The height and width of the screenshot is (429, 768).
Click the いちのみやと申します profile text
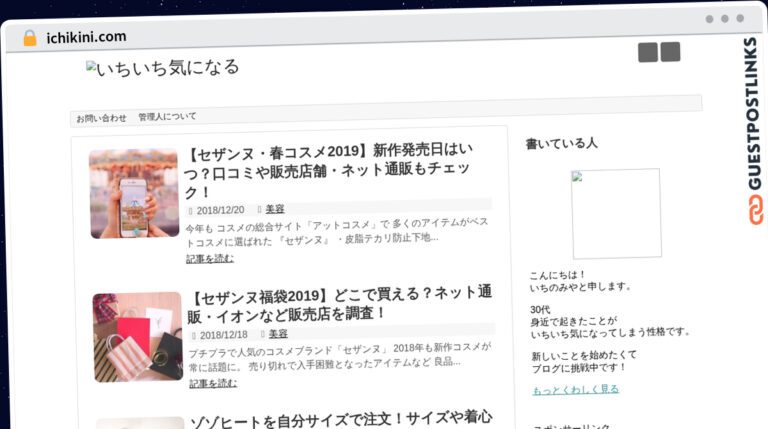(x=580, y=287)
